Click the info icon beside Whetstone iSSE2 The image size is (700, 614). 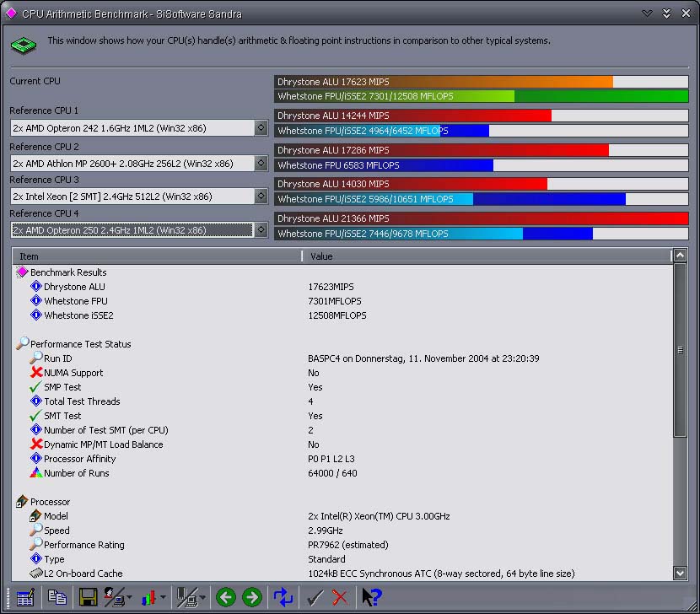[x=36, y=315]
